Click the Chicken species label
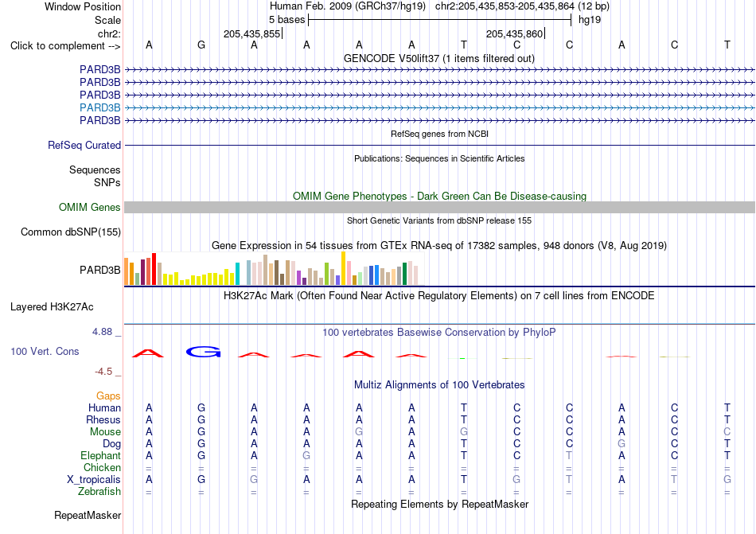The width and height of the screenshot is (756, 534). pos(102,467)
